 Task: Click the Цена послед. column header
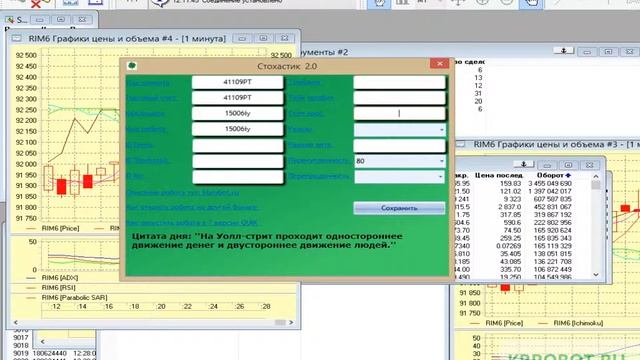coord(499,175)
